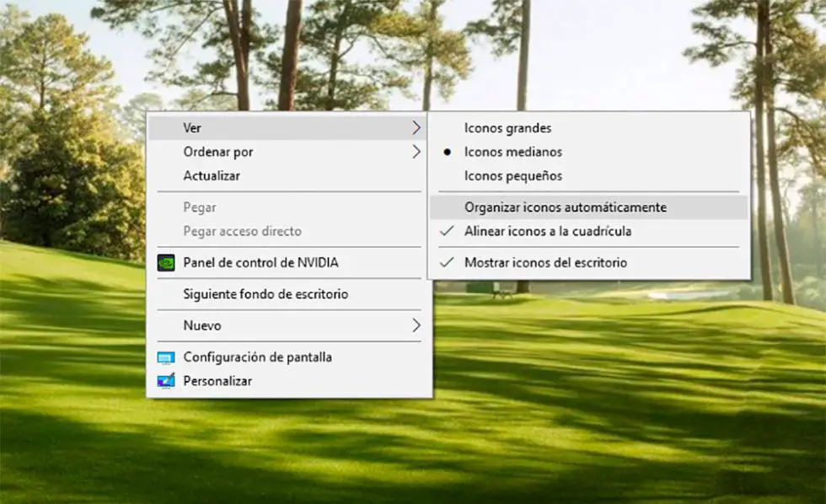Expand the Ordenar por chevron arrow
826x504 pixels.
coord(416,153)
